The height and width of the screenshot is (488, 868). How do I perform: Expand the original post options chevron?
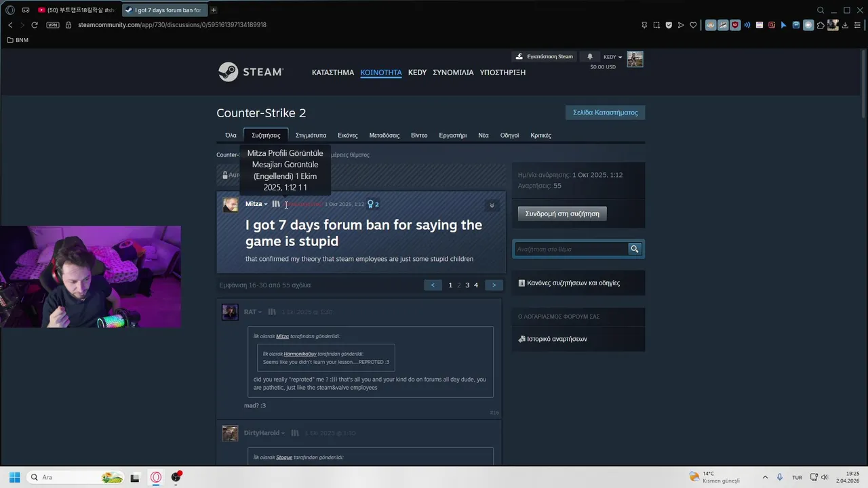pos(492,205)
